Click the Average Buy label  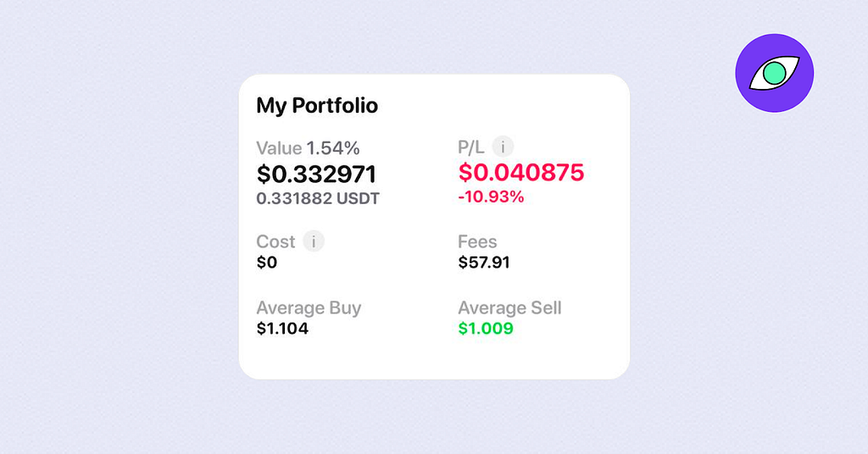(309, 308)
